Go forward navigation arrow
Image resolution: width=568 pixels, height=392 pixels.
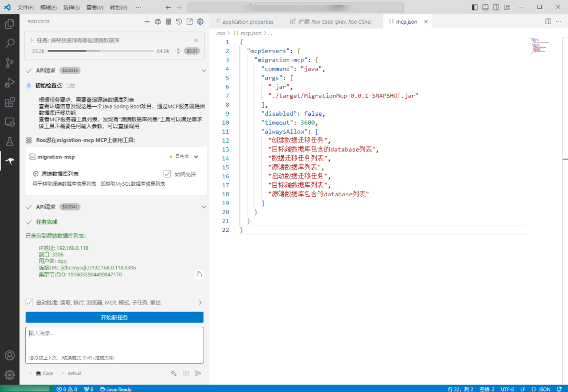pos(179,7)
